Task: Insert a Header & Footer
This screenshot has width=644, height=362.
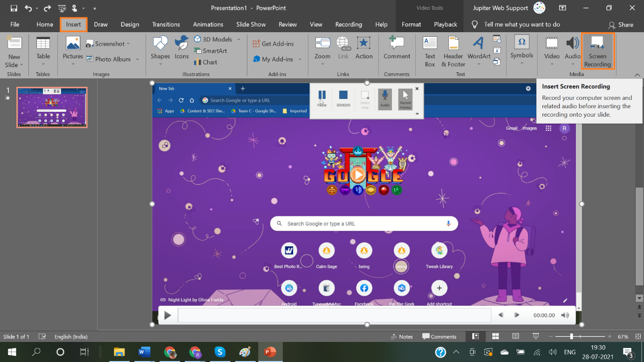Action: pos(453,51)
